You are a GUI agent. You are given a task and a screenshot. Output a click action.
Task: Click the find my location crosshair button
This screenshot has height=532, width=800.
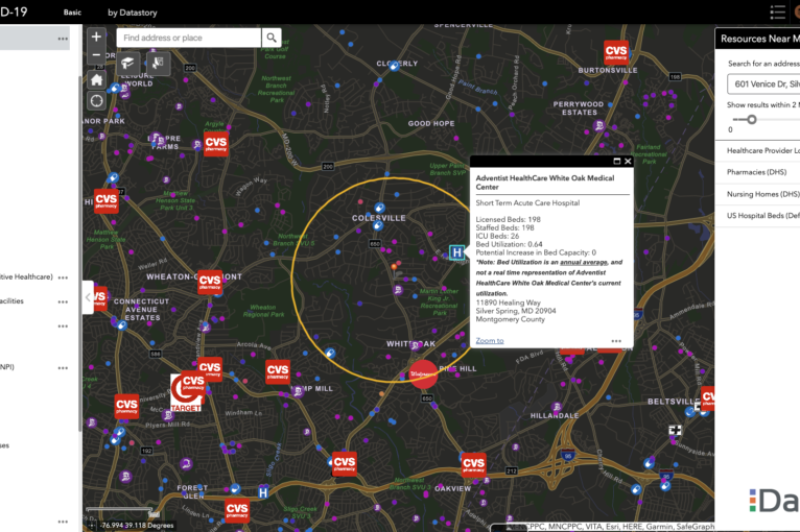tap(96, 101)
